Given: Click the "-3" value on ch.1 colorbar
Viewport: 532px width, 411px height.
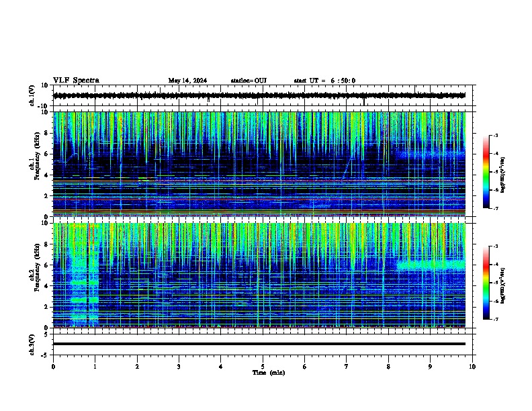Looking at the screenshot, I should click(495, 135).
